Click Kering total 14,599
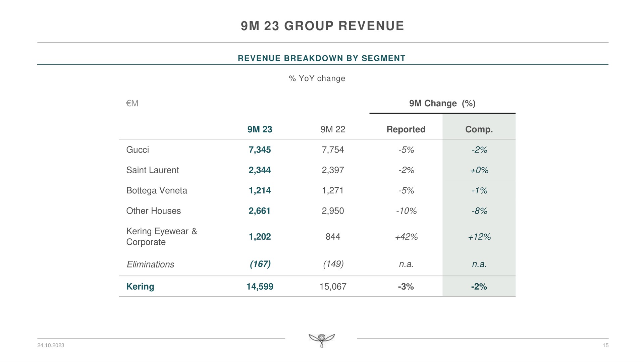The height and width of the screenshot is (362, 644). click(x=260, y=287)
